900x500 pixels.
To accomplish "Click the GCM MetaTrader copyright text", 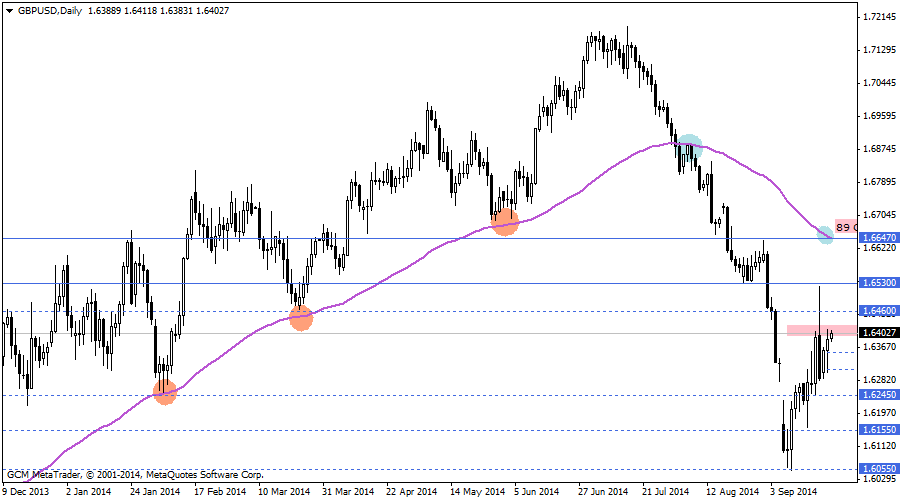I will pos(135,474).
